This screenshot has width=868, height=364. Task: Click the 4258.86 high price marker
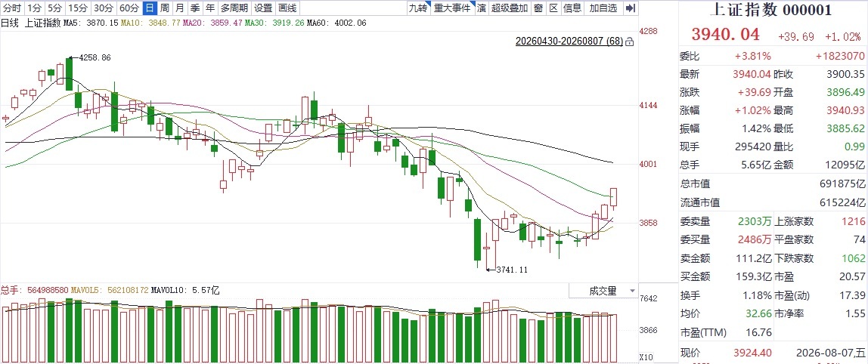pyautogui.click(x=95, y=57)
